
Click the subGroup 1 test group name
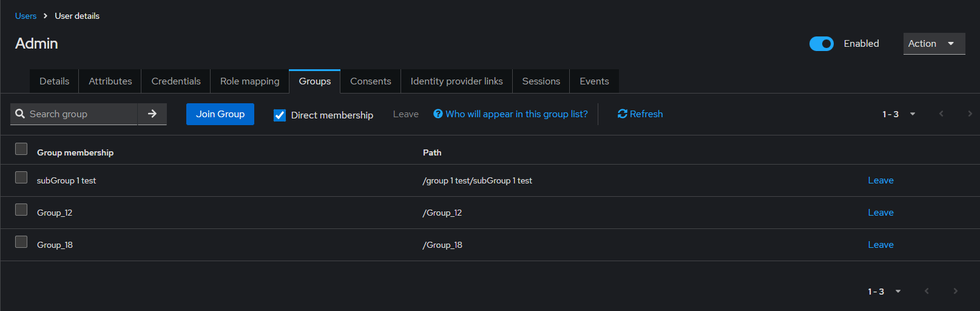(x=66, y=180)
